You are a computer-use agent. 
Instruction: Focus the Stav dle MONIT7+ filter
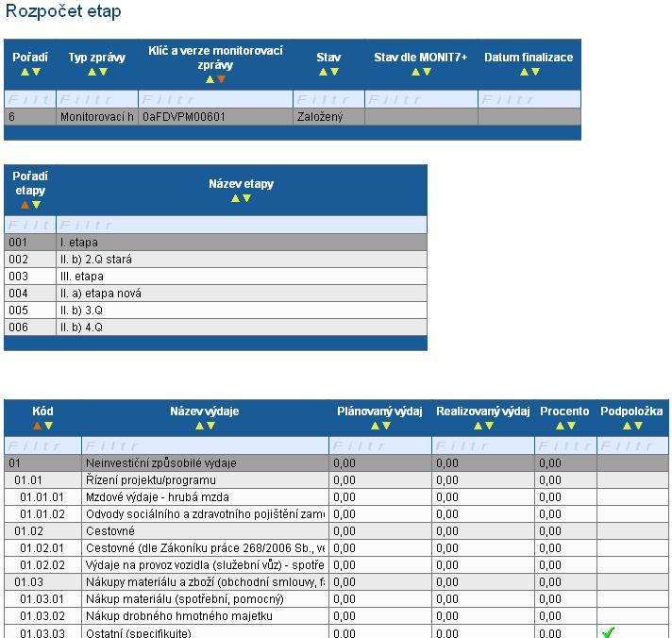pos(421,99)
